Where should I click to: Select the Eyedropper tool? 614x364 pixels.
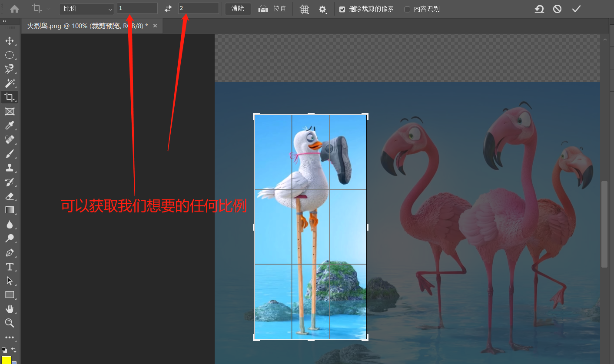click(x=10, y=126)
